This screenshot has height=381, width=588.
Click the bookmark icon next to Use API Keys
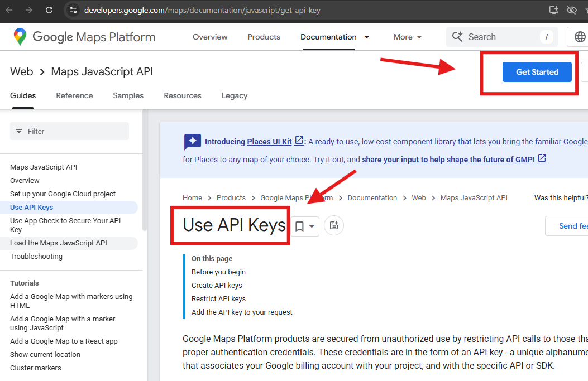[x=300, y=226]
